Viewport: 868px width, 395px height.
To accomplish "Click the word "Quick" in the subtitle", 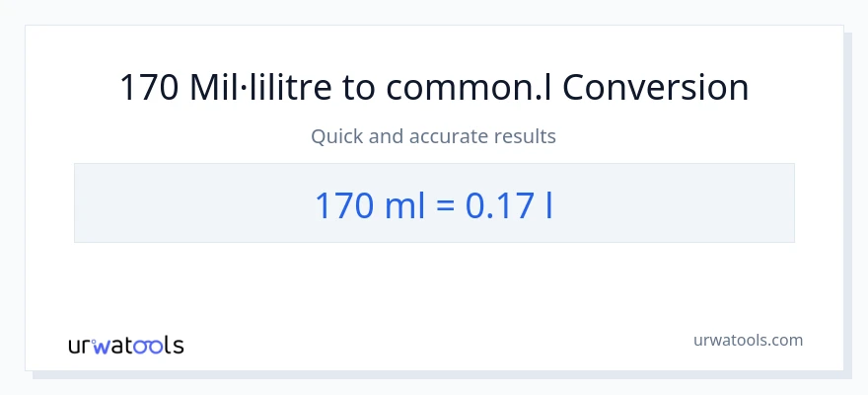I will tap(335, 136).
